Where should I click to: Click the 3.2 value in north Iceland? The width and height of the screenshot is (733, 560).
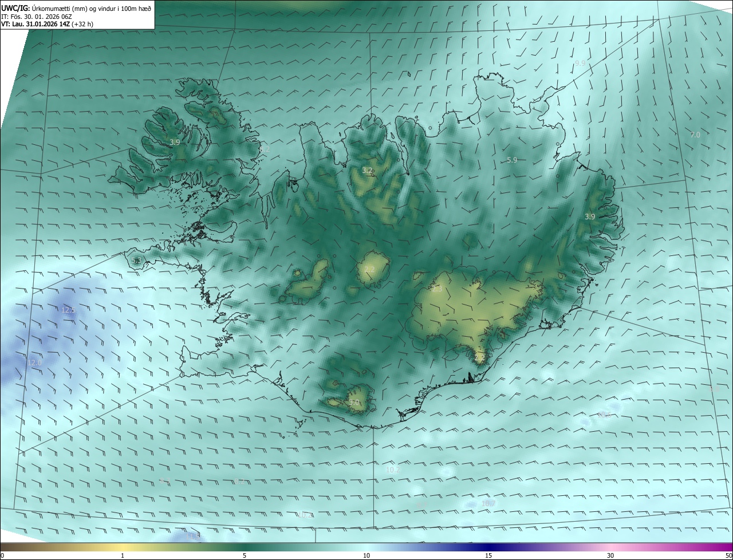[x=368, y=171]
